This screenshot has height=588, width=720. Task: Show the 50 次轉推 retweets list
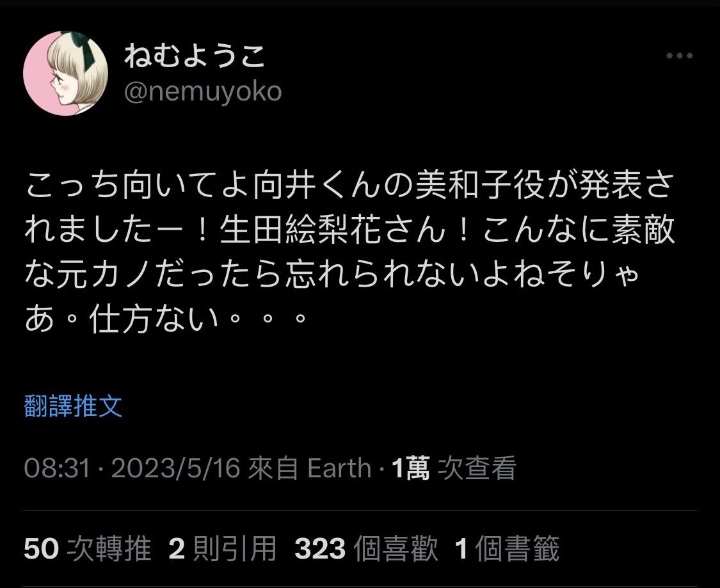(x=87, y=548)
